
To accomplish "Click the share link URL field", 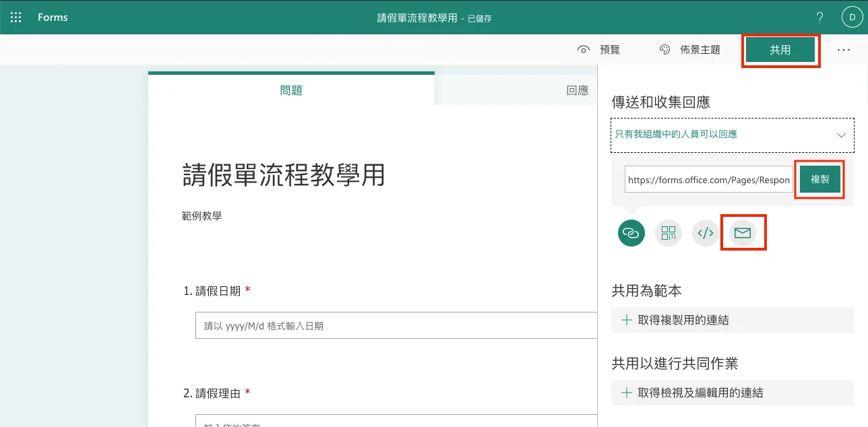I will (709, 180).
